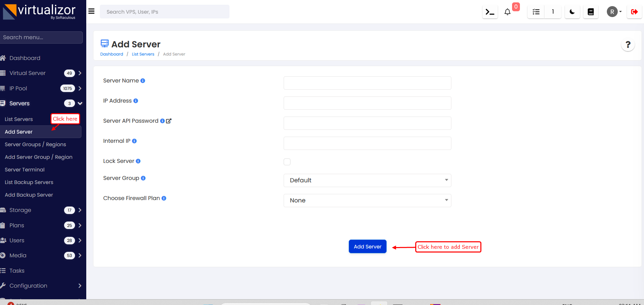
Task: Click the IP Address input field
Action: [x=367, y=103]
